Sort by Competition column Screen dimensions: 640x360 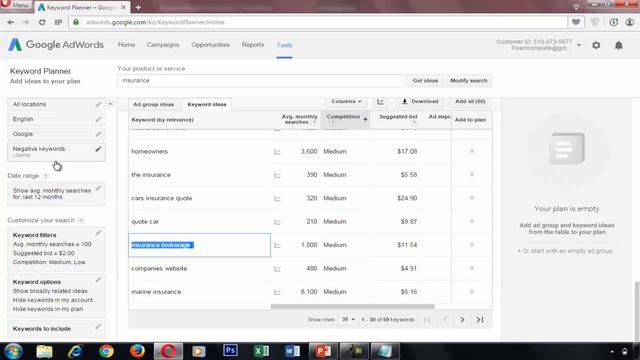coord(346,119)
